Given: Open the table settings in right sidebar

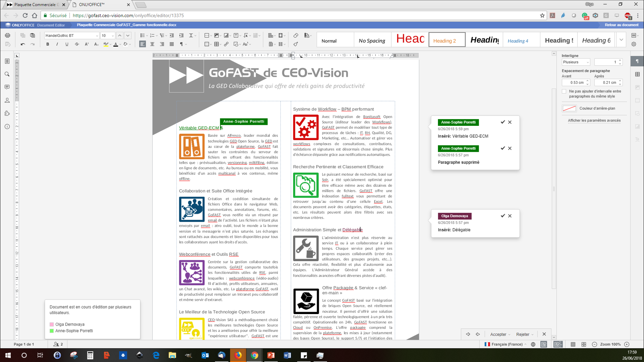Looking at the screenshot, I should (x=637, y=74).
